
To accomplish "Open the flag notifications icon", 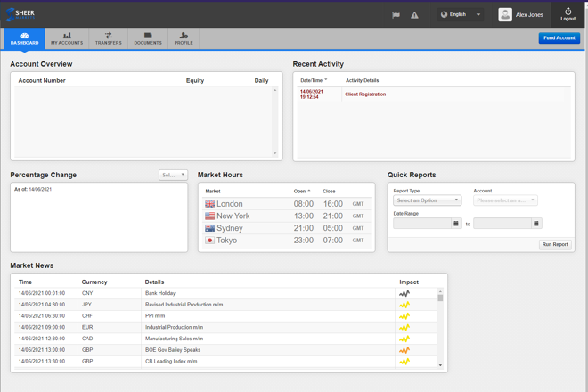I will pyautogui.click(x=396, y=15).
